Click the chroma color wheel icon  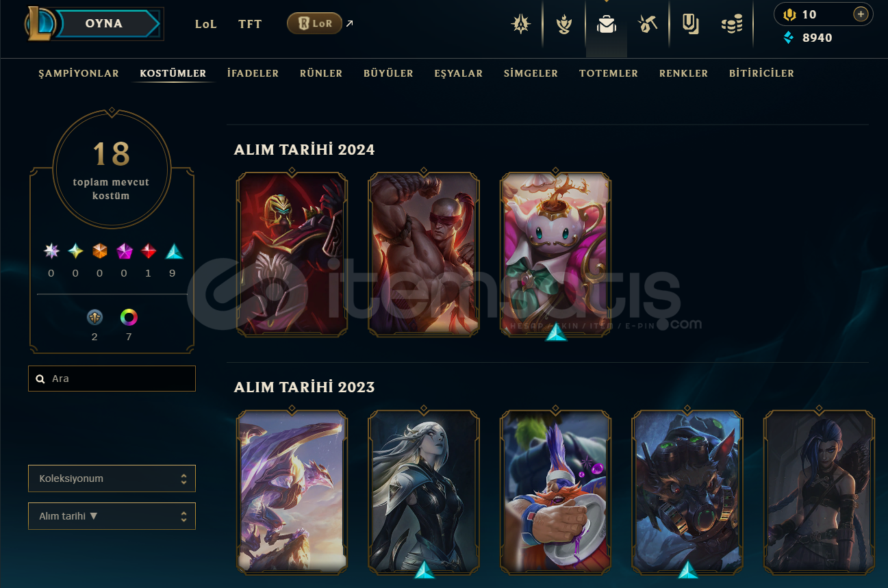[129, 317]
